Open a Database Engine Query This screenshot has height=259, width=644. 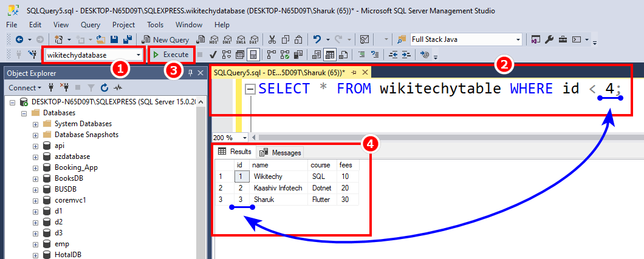[x=200, y=40]
